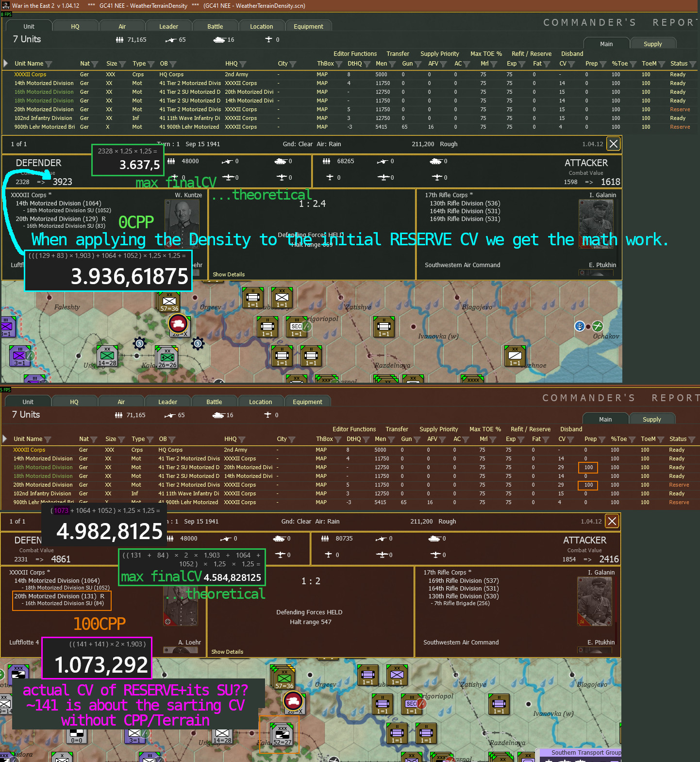Open Unit Name filter in upper list
Screen dimensions: 700x762
[x=49, y=64]
